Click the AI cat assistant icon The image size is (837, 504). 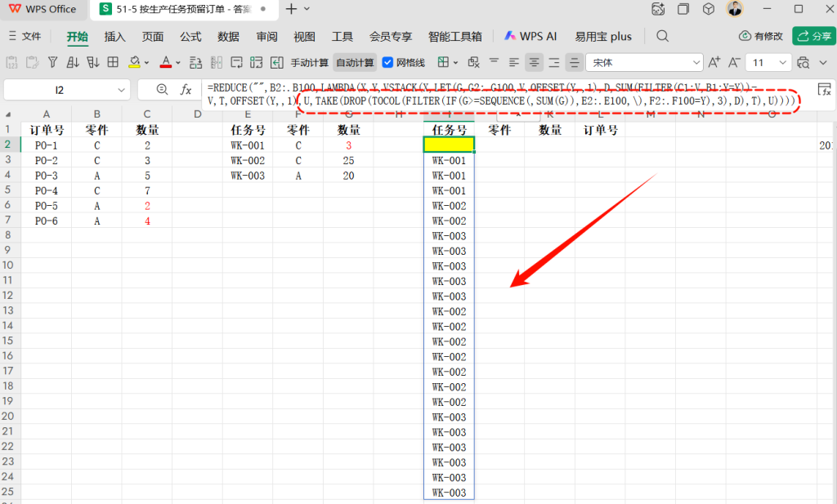pos(658,8)
